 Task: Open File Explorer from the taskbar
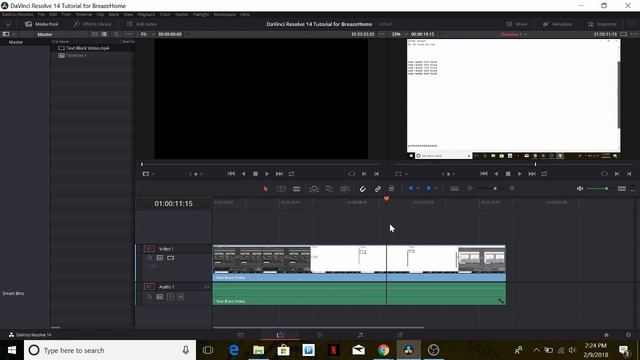click(258, 350)
